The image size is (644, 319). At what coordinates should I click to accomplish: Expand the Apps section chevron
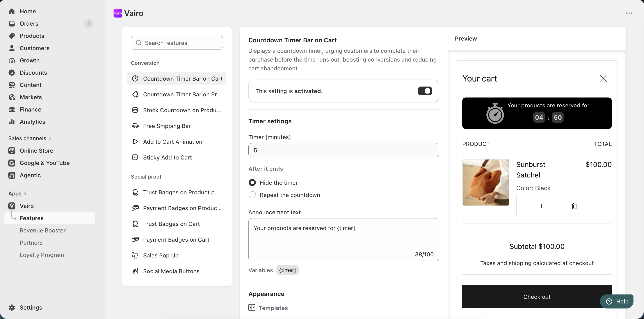25,194
